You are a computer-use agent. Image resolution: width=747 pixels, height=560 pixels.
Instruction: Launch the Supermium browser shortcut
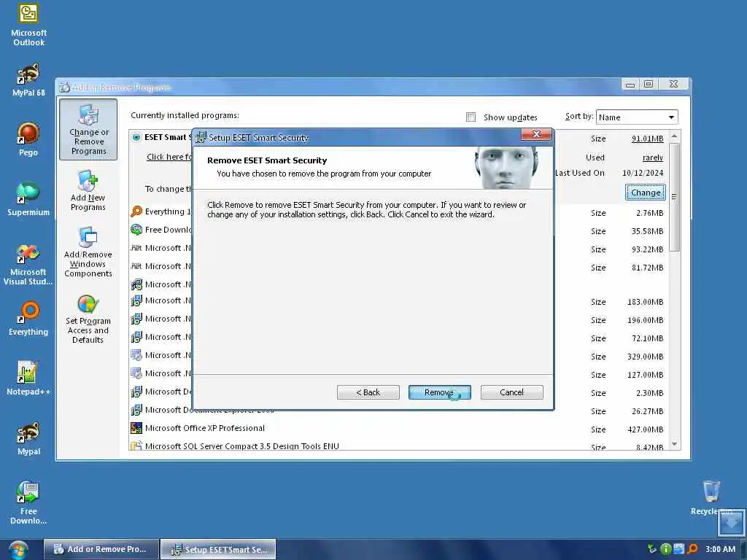point(28,198)
